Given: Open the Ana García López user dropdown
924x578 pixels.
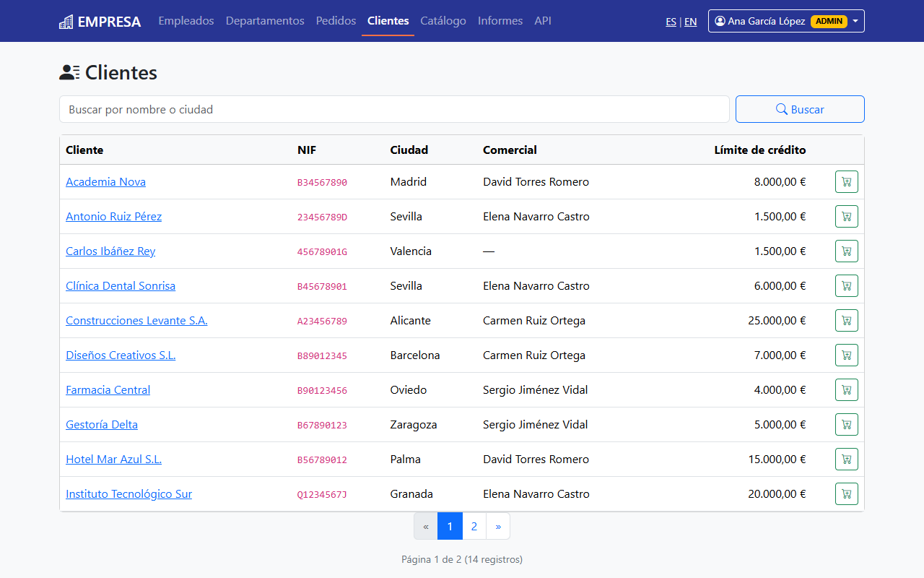Looking at the screenshot, I should pos(786,21).
